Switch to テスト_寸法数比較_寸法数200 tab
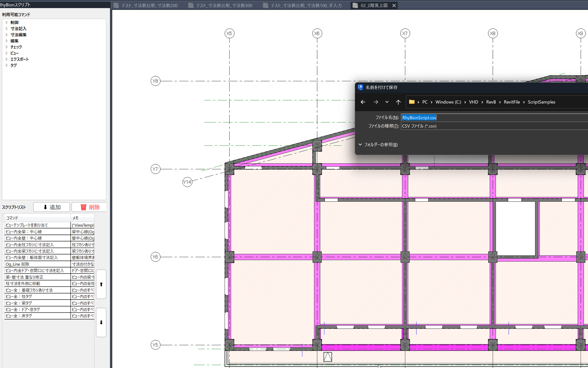Screen dimensions: 588x368 (x=146, y=6)
